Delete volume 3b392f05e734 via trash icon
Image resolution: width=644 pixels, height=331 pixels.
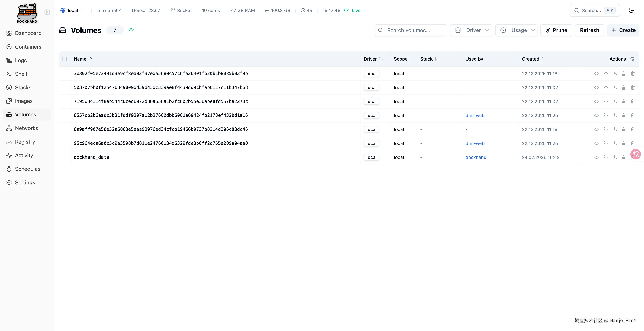click(x=633, y=74)
